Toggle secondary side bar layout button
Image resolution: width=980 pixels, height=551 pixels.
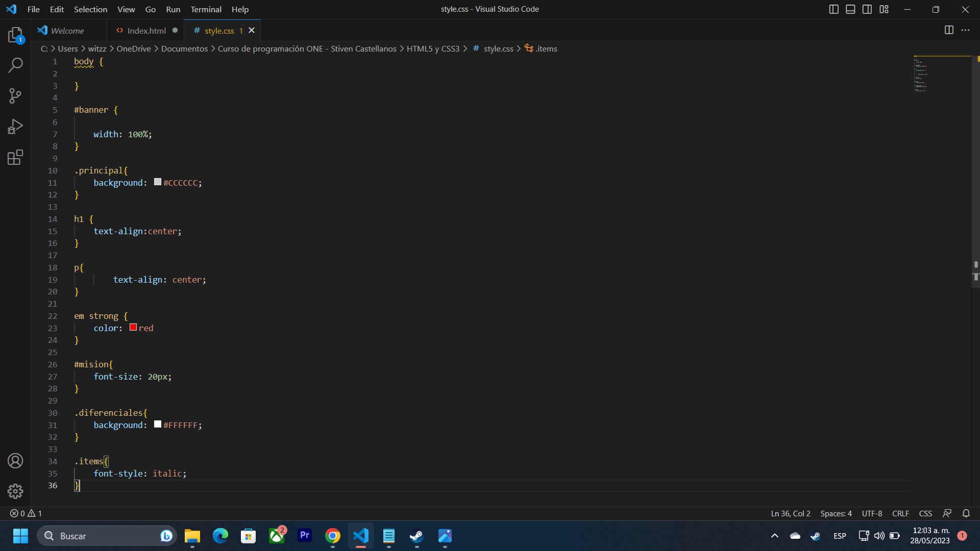point(867,9)
